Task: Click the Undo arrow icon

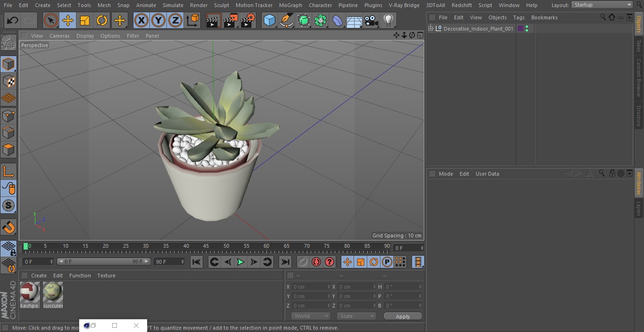Action: click(13, 20)
